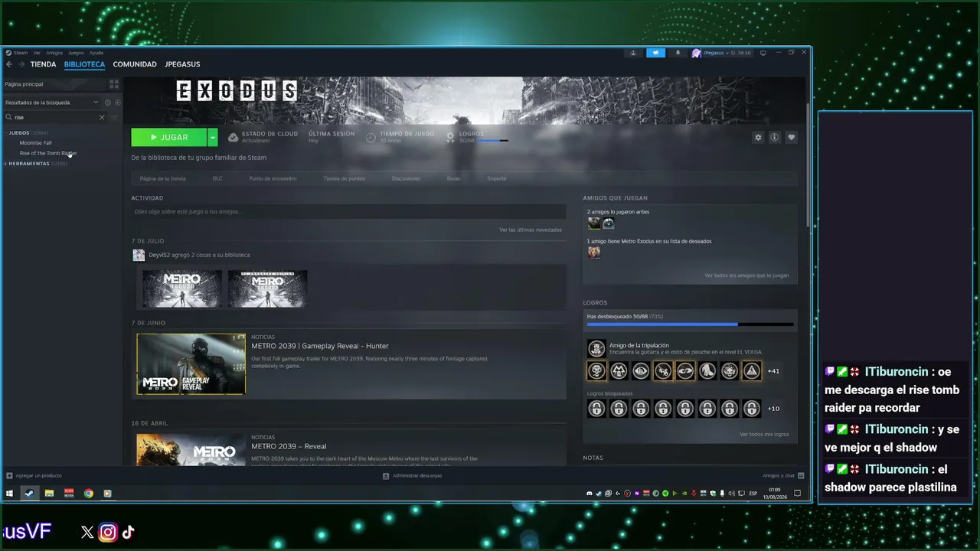Open the friends activity icon in the Steam title bar
The width and height of the screenshot is (980, 551).
(633, 53)
